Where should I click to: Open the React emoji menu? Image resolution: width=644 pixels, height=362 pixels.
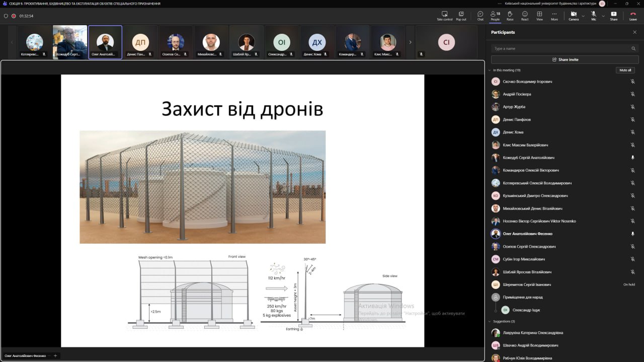525,16
